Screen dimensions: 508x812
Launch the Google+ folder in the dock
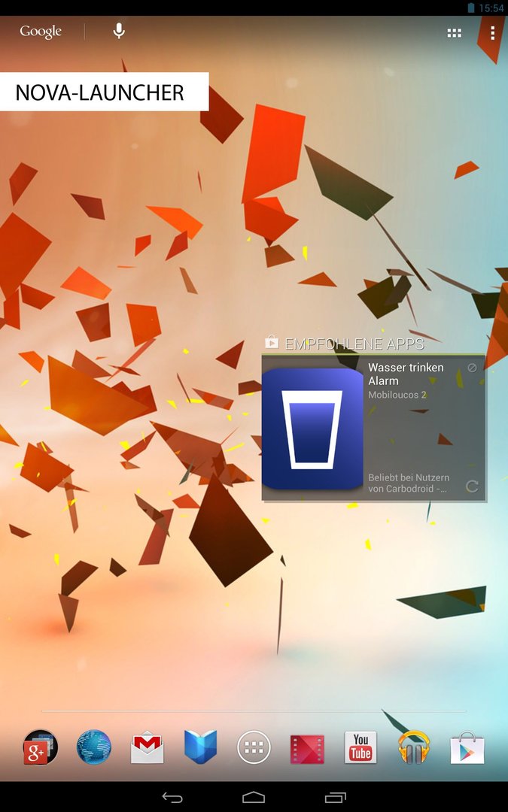(x=40, y=747)
